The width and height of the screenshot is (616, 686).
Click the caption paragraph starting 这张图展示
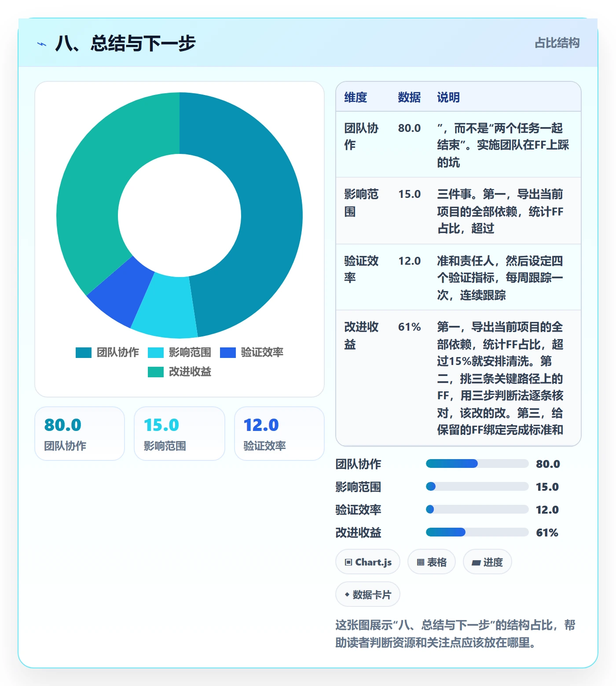[x=455, y=634]
